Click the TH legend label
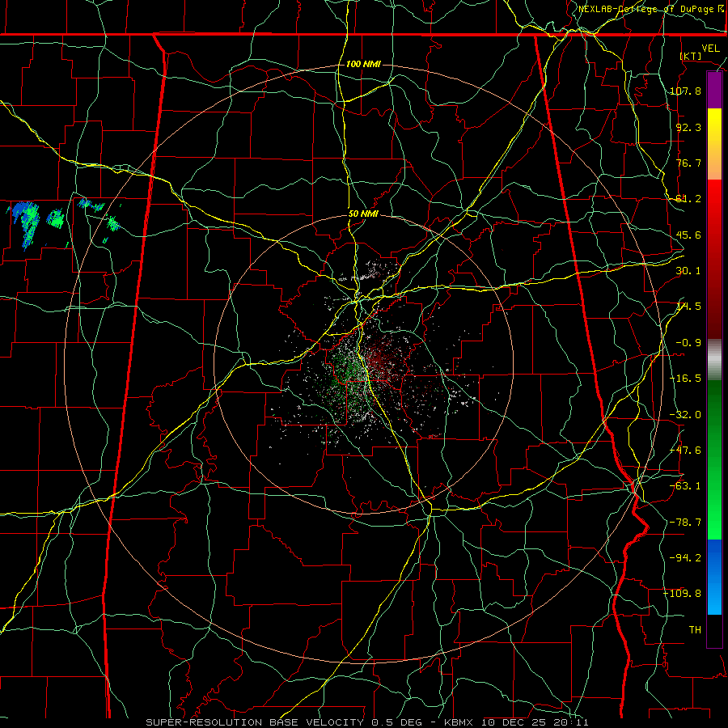 tap(695, 630)
